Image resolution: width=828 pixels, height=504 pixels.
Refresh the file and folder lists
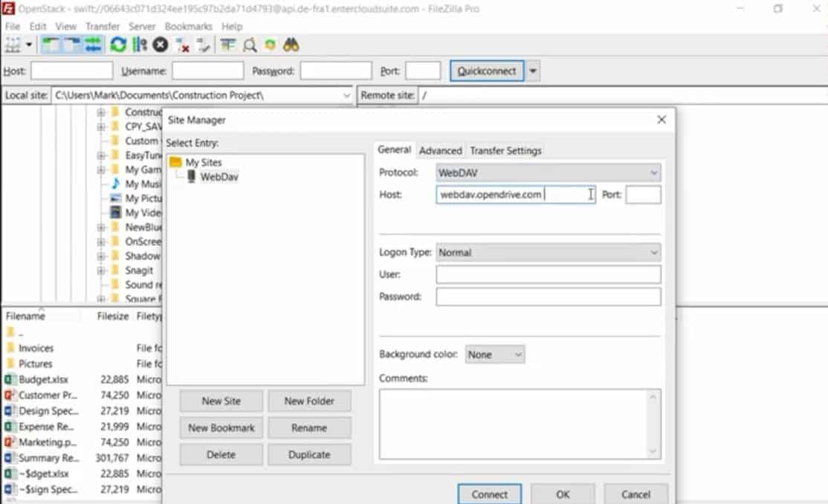(x=118, y=45)
